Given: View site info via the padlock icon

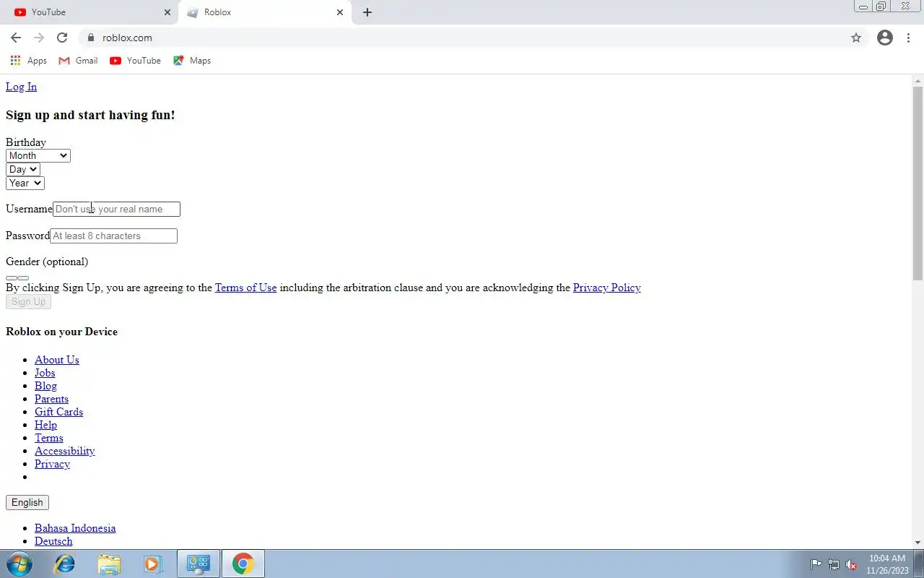Looking at the screenshot, I should pos(90,38).
